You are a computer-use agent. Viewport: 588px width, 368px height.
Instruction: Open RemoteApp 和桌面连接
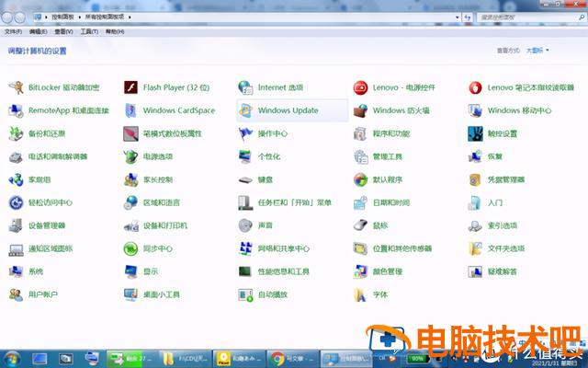point(59,110)
